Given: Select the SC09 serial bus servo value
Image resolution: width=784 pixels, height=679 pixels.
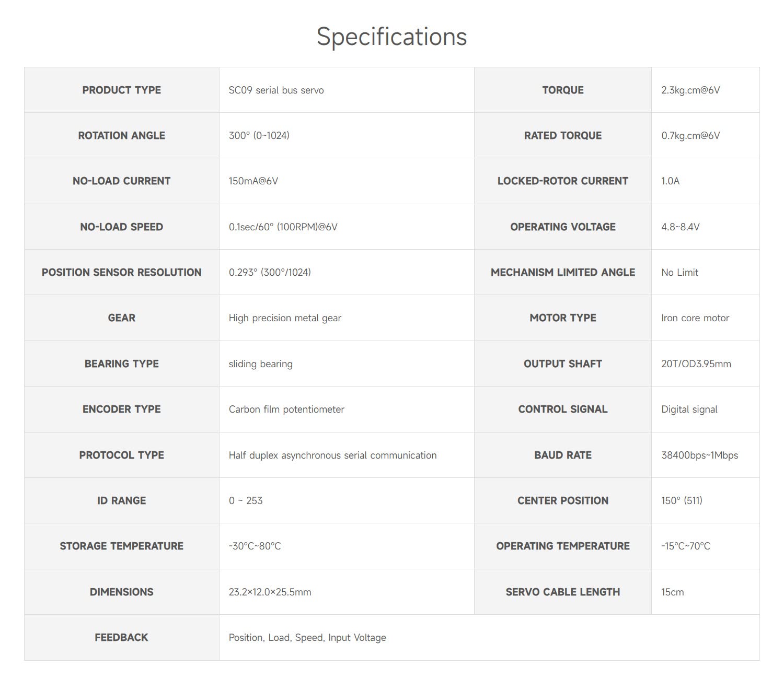Looking at the screenshot, I should pos(276,90).
